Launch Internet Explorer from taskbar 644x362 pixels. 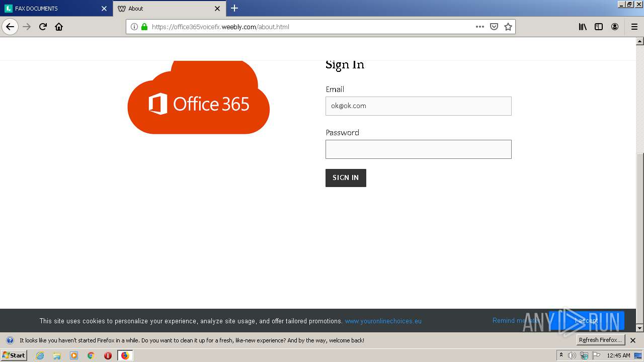(x=40, y=355)
